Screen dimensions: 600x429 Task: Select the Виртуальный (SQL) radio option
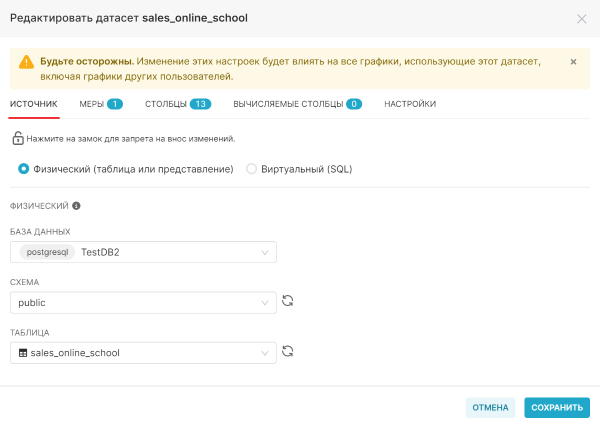pos(251,169)
